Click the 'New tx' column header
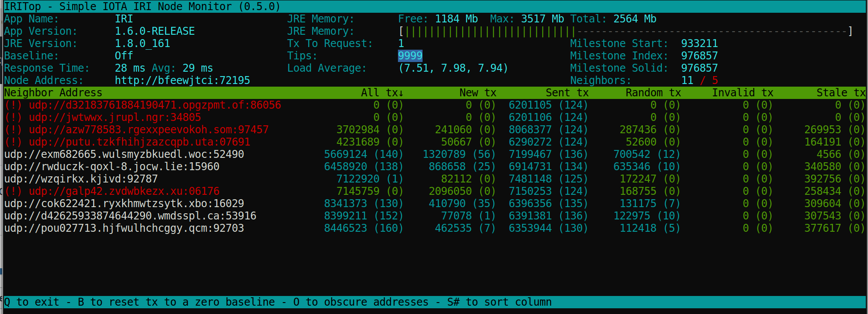868x314 pixels. pos(478,93)
